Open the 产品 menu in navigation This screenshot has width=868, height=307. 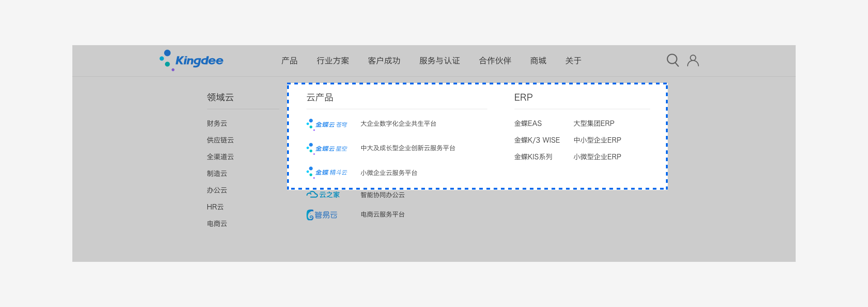(x=289, y=60)
